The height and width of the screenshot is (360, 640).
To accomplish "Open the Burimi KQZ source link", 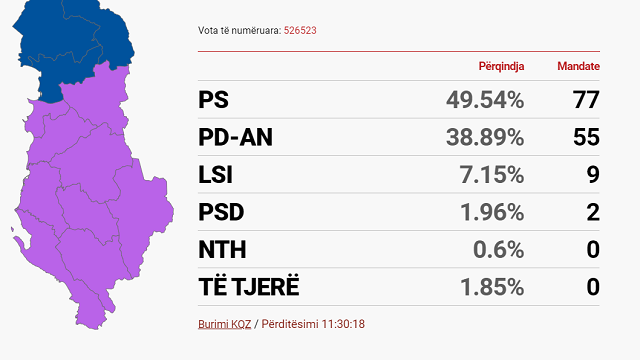I will click(224, 324).
